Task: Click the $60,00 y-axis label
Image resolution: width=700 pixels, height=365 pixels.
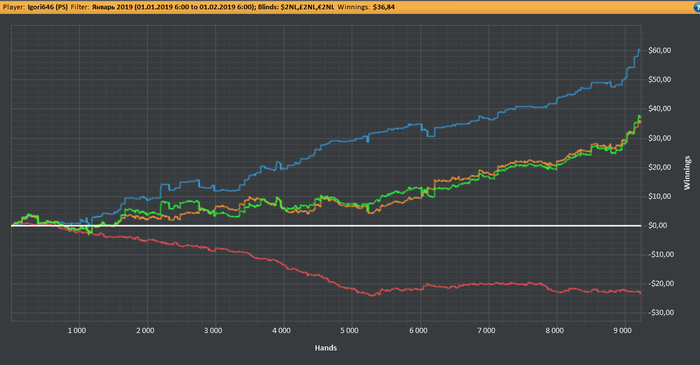Action: 660,50
